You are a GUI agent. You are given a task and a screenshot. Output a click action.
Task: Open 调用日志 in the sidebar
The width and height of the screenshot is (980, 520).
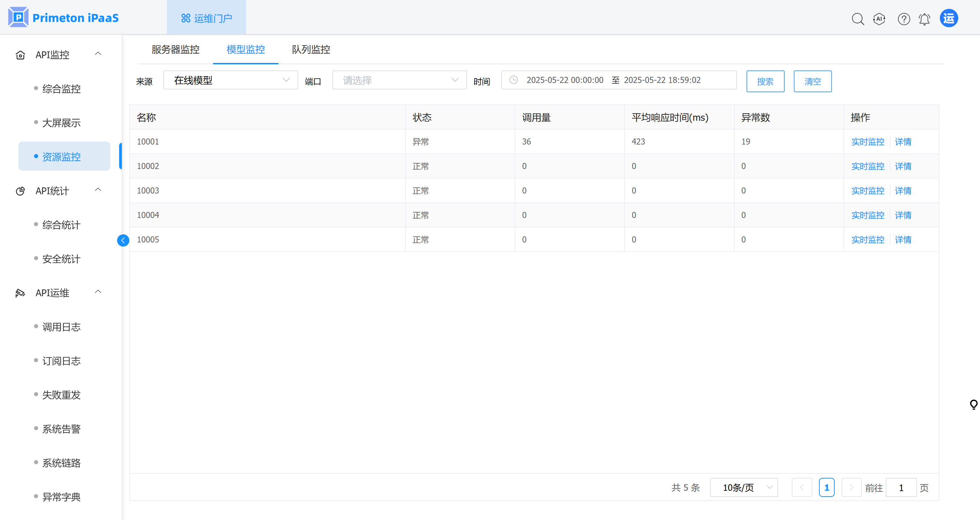pos(62,327)
